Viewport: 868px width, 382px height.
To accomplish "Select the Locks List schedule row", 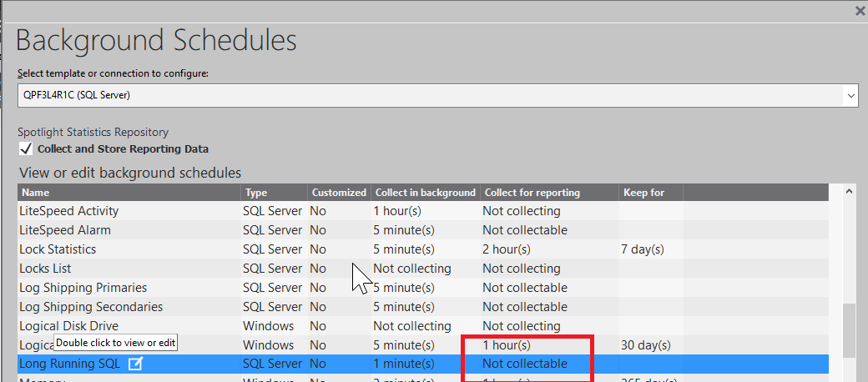I will pyautogui.click(x=46, y=269).
